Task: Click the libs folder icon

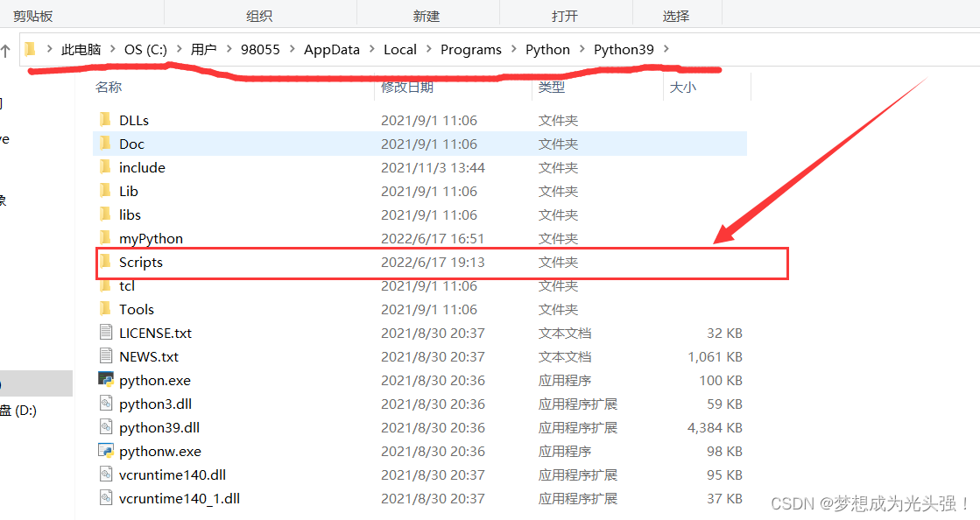Action: (x=105, y=214)
